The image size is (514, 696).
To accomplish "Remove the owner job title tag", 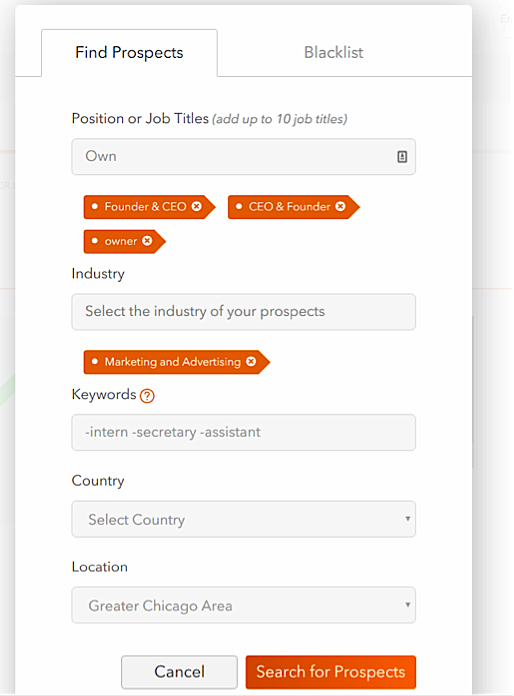I will click(147, 241).
